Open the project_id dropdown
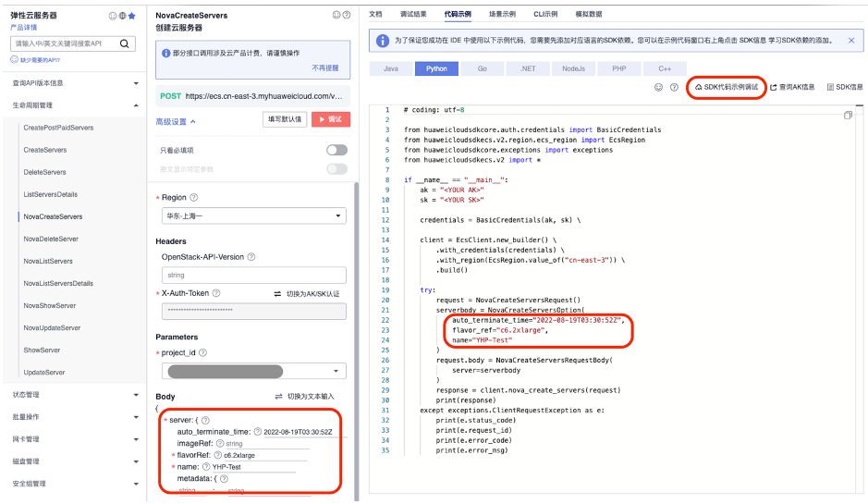This screenshot has height=504, width=868. [253, 371]
